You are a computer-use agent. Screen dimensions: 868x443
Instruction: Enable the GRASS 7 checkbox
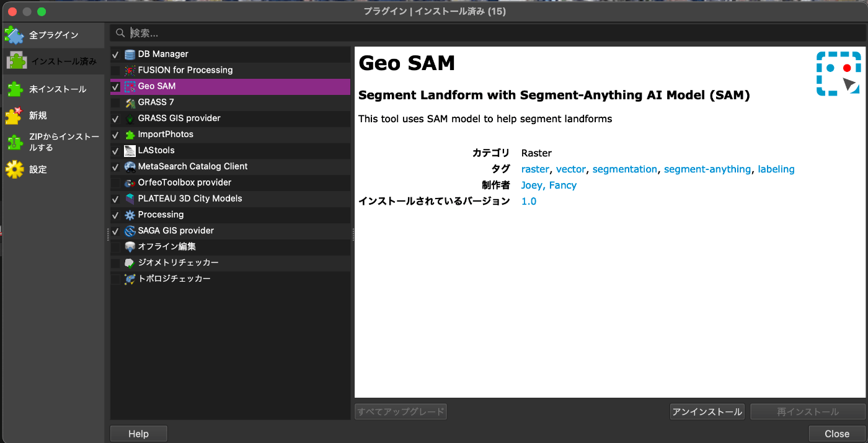[x=115, y=103]
